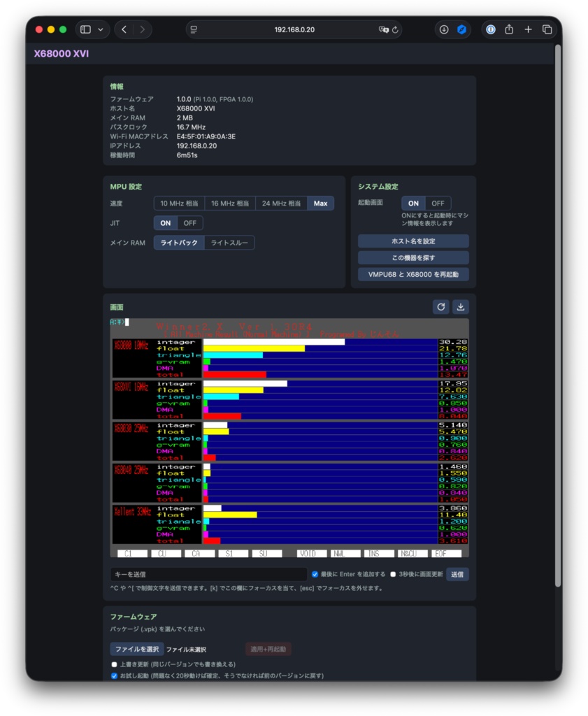
Task: Focus the キーを送信 input field
Action: pyautogui.click(x=208, y=575)
